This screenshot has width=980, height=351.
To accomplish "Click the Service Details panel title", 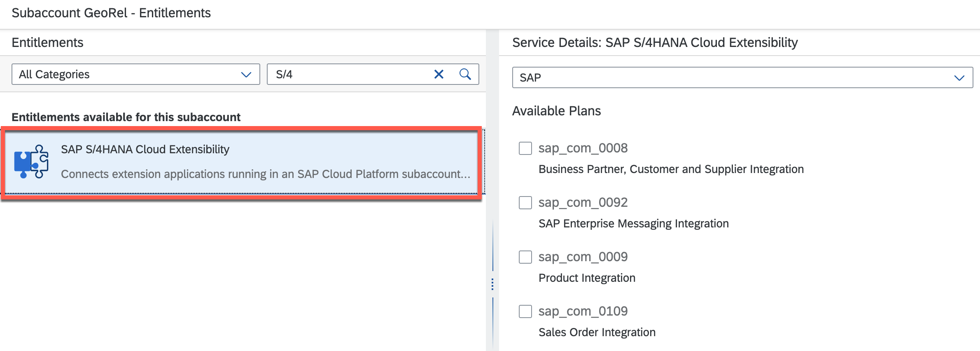I will pyautogui.click(x=655, y=42).
